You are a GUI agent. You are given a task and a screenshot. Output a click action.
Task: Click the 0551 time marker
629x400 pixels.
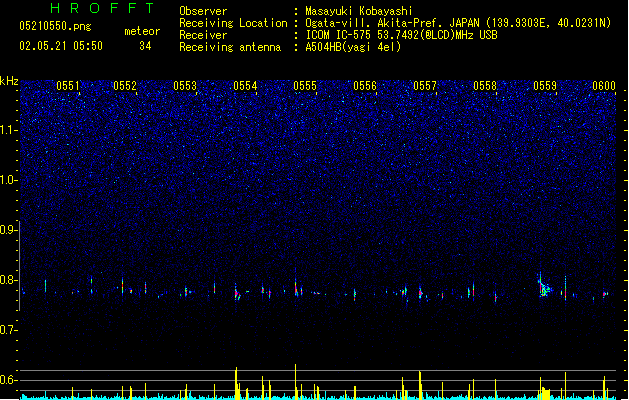[68, 86]
